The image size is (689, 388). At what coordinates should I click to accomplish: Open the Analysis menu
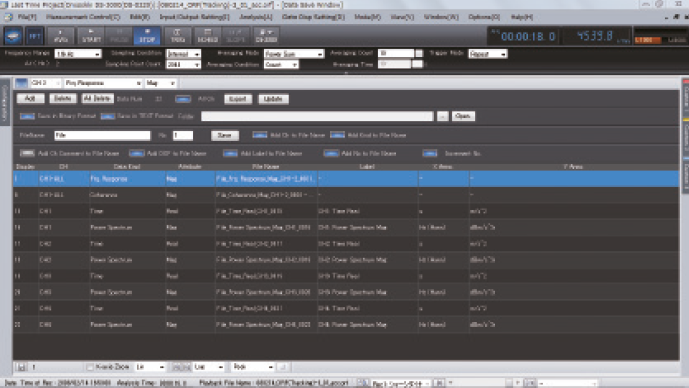(256, 17)
